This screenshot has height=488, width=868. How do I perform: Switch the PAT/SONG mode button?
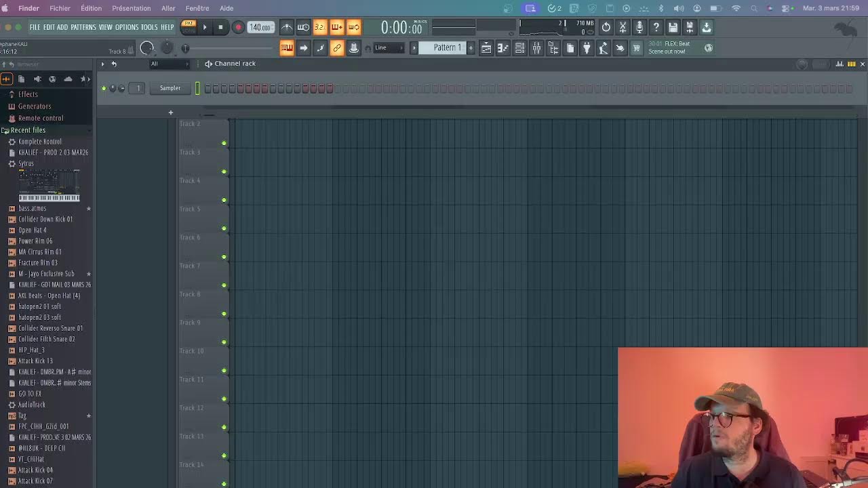[189, 26]
